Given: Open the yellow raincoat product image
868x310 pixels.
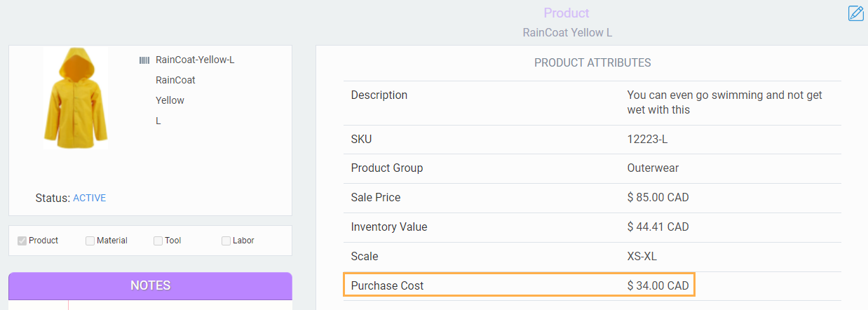Looking at the screenshot, I should [76, 98].
